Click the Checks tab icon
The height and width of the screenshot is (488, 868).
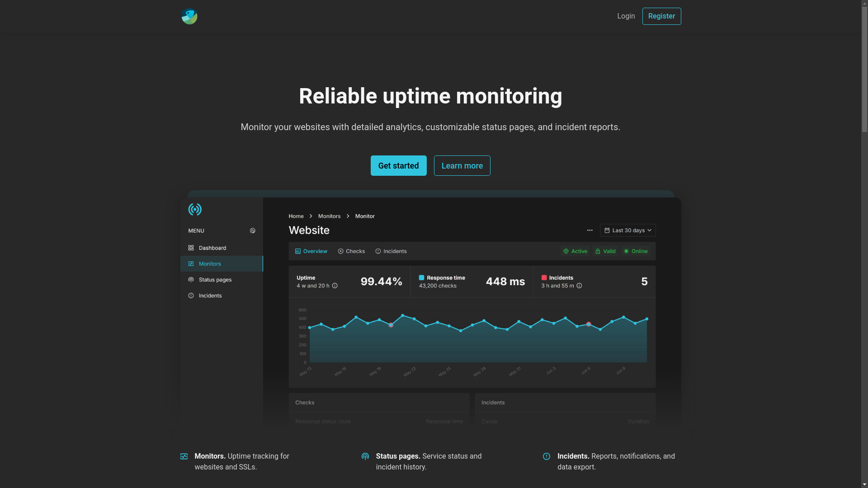(341, 251)
